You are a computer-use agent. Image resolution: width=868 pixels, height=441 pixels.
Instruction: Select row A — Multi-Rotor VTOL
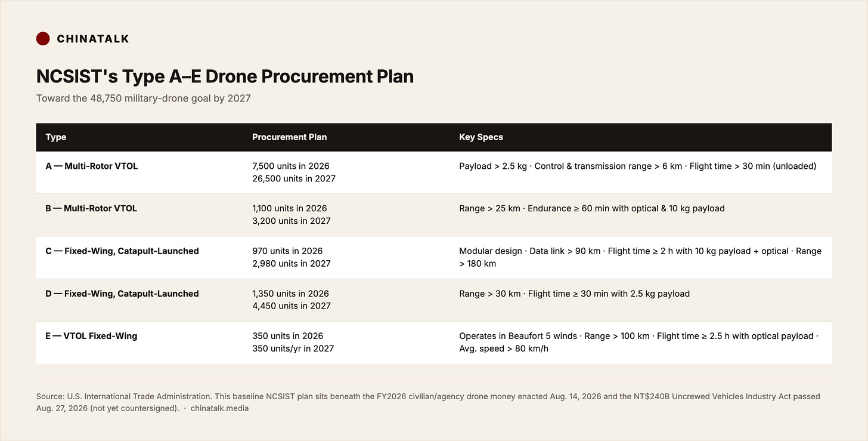coord(433,172)
